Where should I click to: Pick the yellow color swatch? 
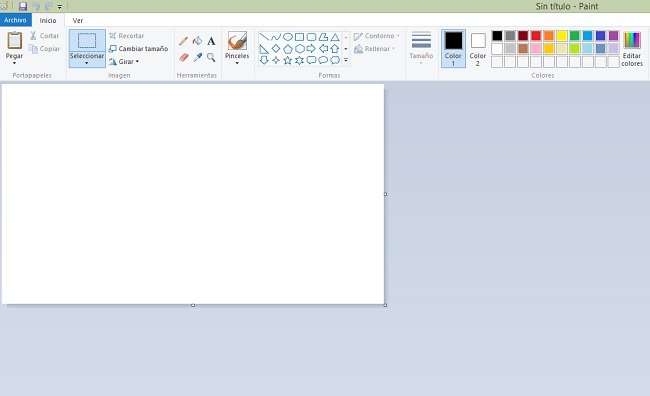[x=562, y=36]
